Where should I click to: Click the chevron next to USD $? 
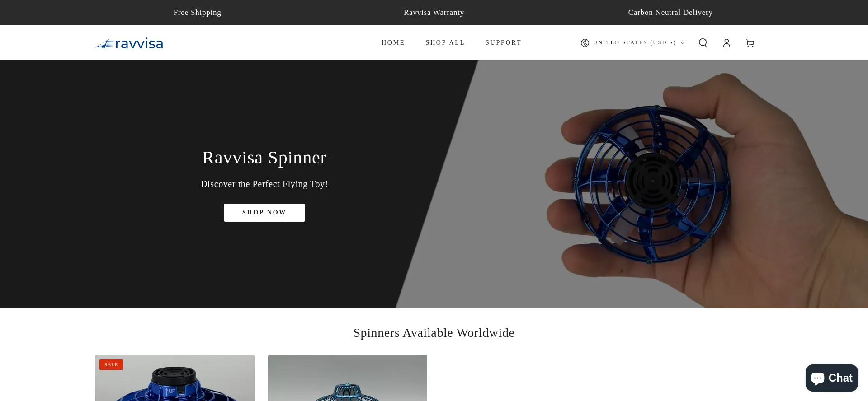click(x=683, y=43)
